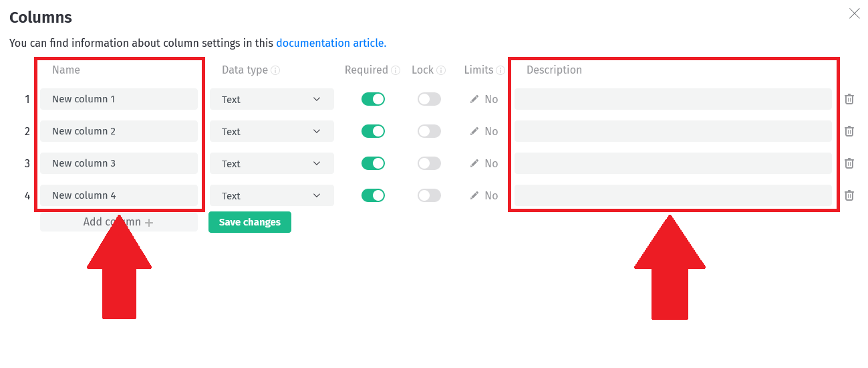868x368 pixels.
Task: Enable Lock for New column 4
Action: coord(429,195)
